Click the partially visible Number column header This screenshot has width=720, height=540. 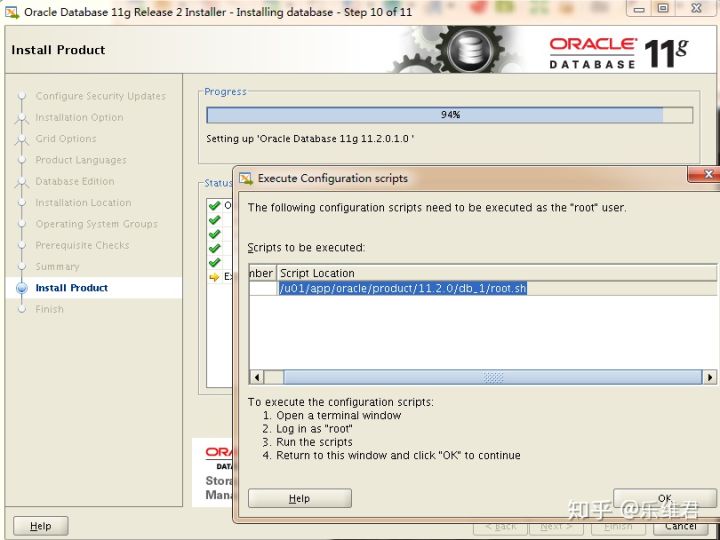(x=262, y=273)
